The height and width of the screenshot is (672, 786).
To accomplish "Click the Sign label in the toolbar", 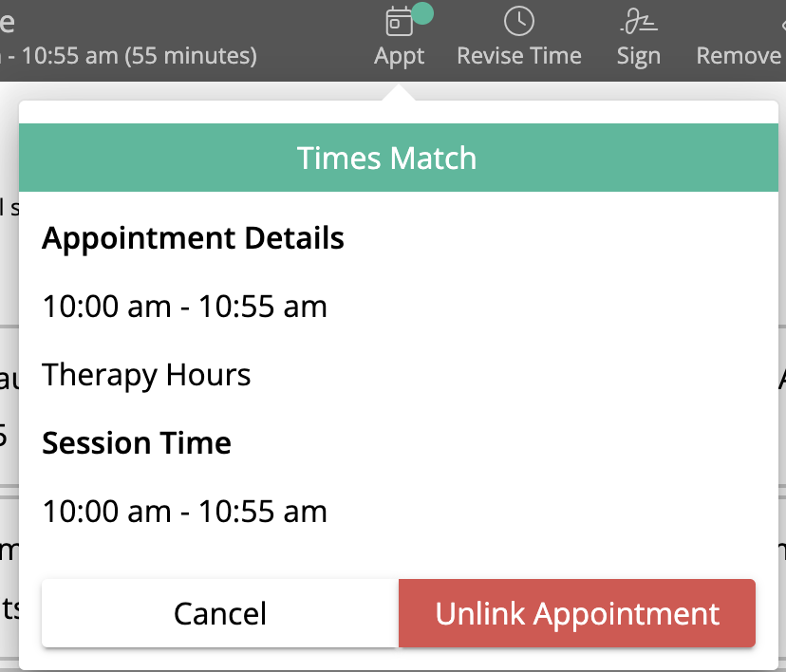I will coord(639,56).
